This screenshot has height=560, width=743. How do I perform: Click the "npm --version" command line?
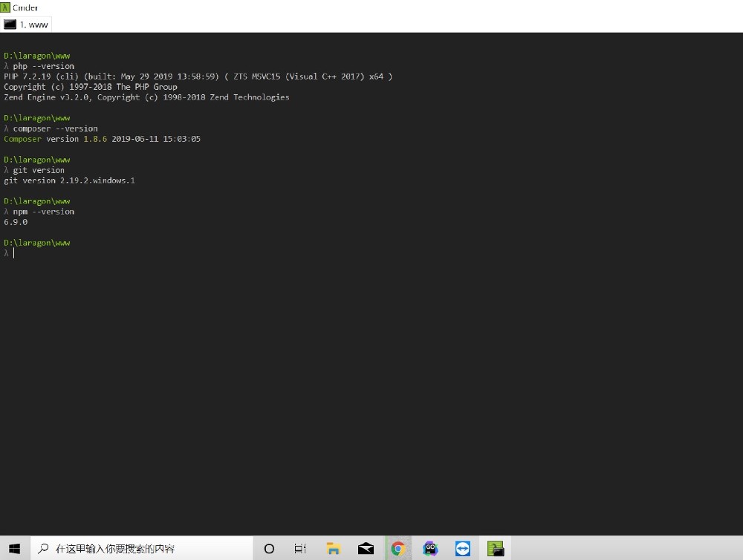[43, 212]
